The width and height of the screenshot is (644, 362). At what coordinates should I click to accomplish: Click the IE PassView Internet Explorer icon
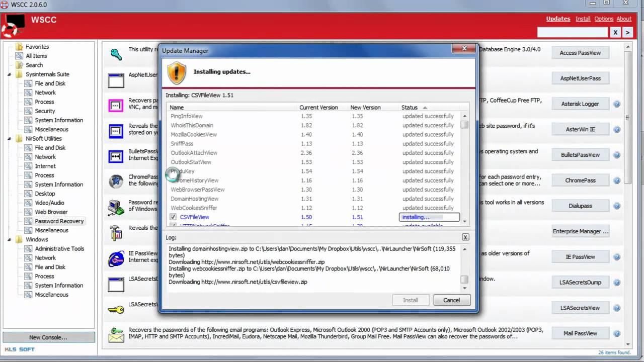pos(117,258)
